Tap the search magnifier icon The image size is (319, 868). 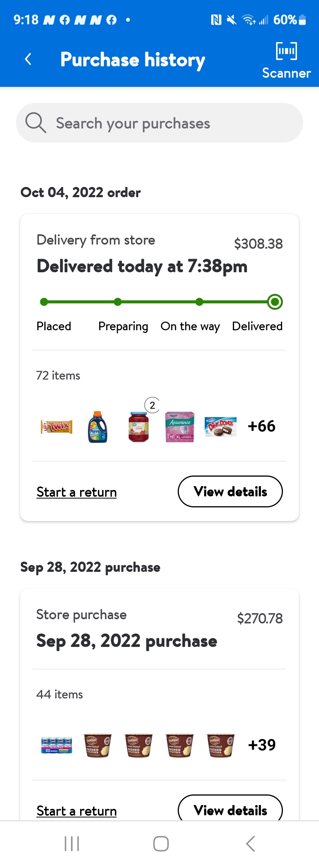click(x=36, y=123)
